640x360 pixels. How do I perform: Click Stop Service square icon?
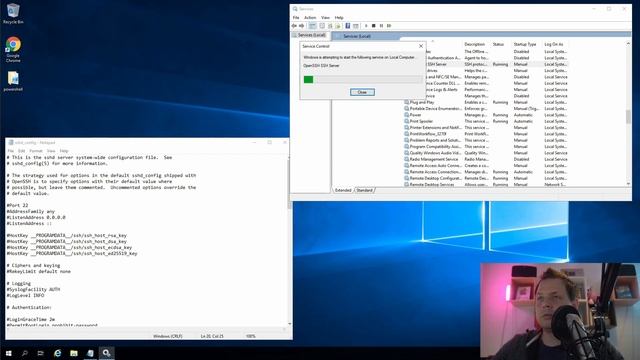click(373, 26)
